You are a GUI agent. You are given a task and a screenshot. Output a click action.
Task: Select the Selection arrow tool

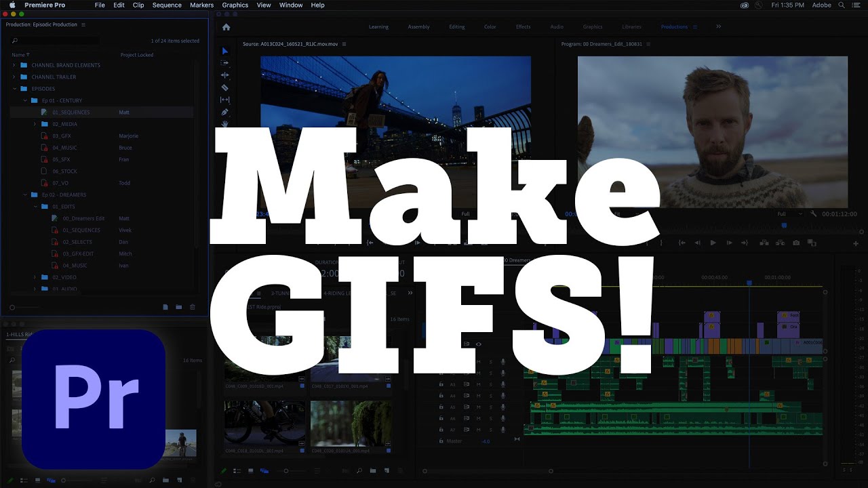pos(225,51)
